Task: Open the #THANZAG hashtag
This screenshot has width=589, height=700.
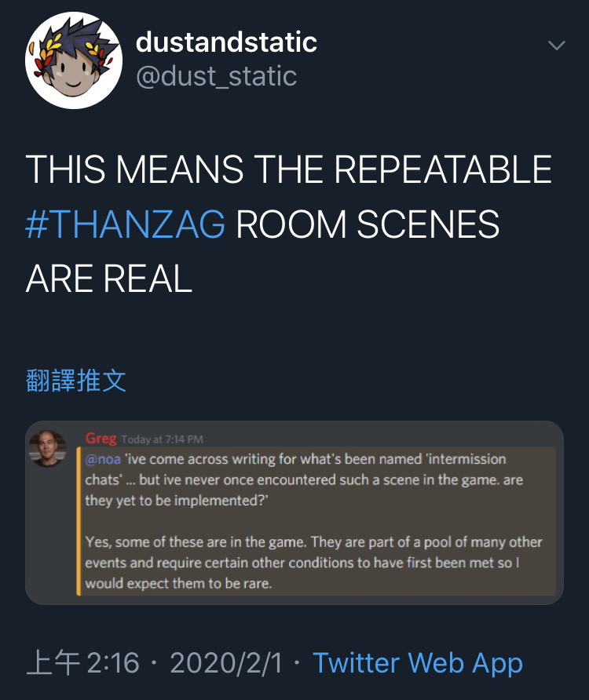Action: (125, 224)
